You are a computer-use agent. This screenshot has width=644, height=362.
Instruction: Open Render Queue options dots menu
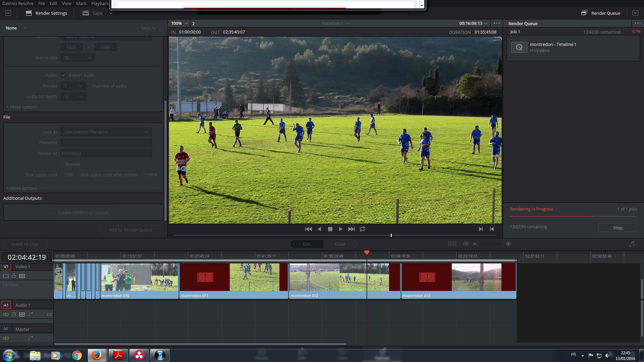638,23
